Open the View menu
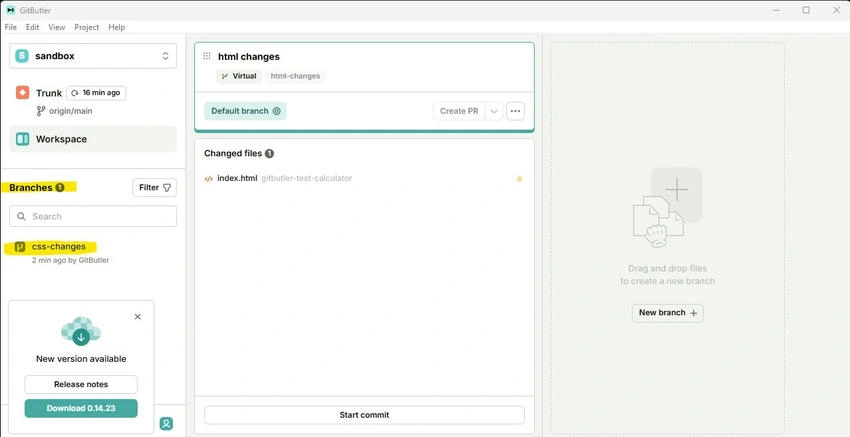Screen dimensions: 850x437 point(56,27)
